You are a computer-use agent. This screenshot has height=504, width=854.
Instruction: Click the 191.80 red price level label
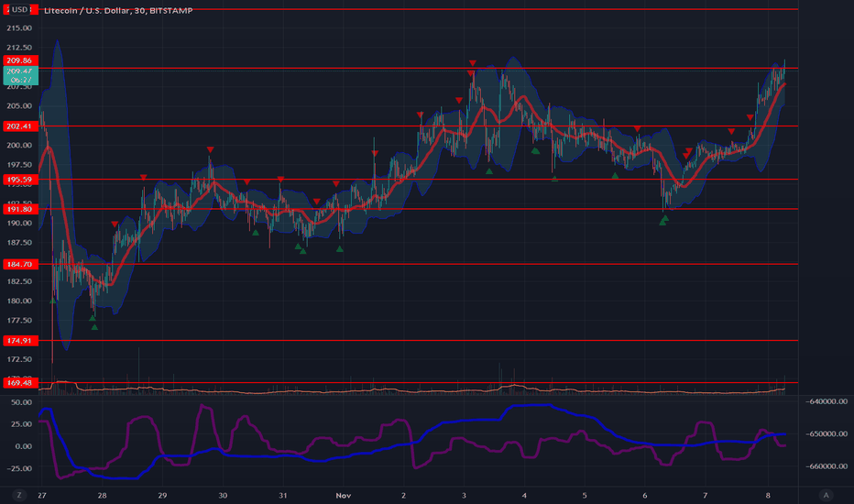(19, 209)
